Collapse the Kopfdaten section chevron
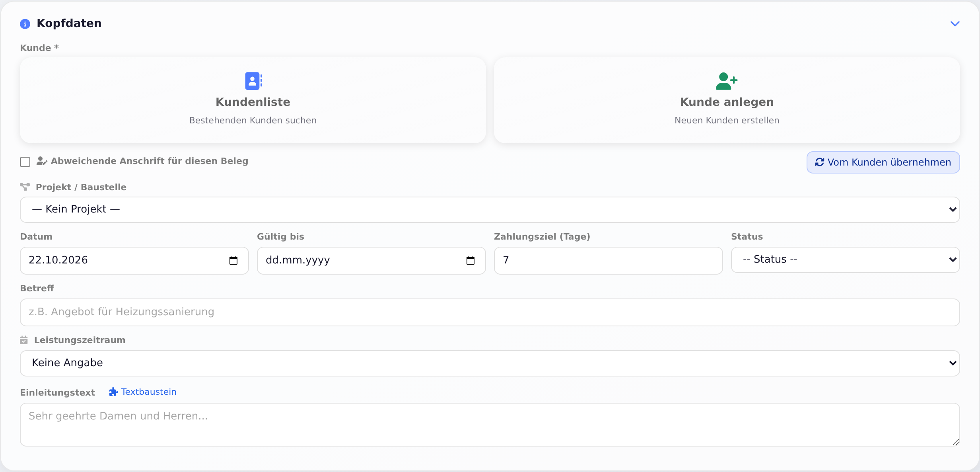This screenshot has height=472, width=980. pyautogui.click(x=955, y=24)
